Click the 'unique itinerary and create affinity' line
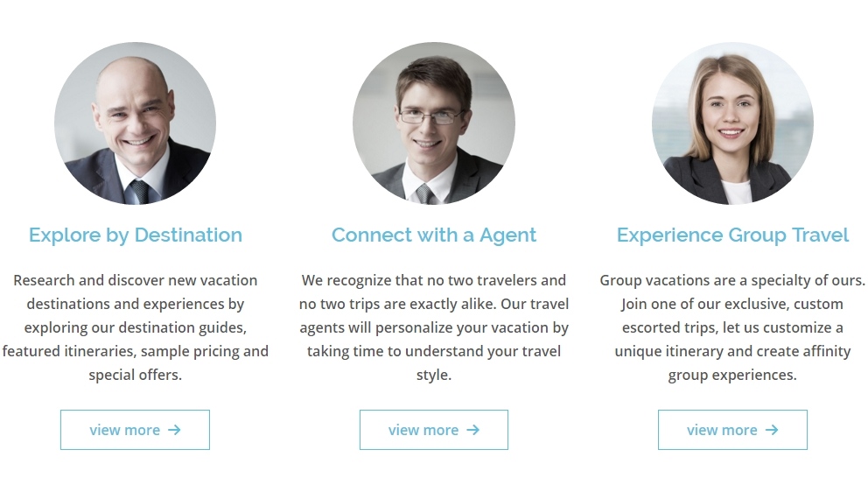The width and height of the screenshot is (868, 492). 732,352
